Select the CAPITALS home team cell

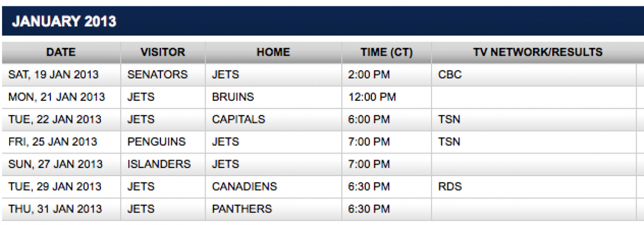(239, 119)
